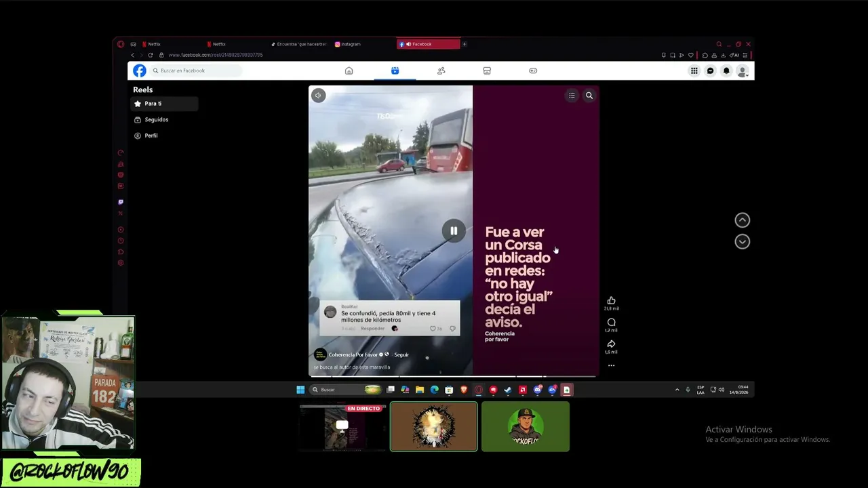Go to next reel arrow

(x=743, y=241)
